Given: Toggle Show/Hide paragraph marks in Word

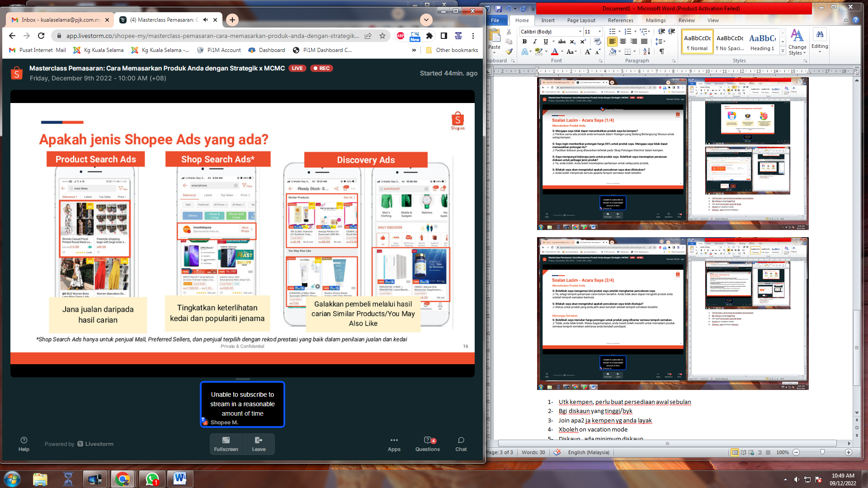Looking at the screenshot, I should (662, 52).
